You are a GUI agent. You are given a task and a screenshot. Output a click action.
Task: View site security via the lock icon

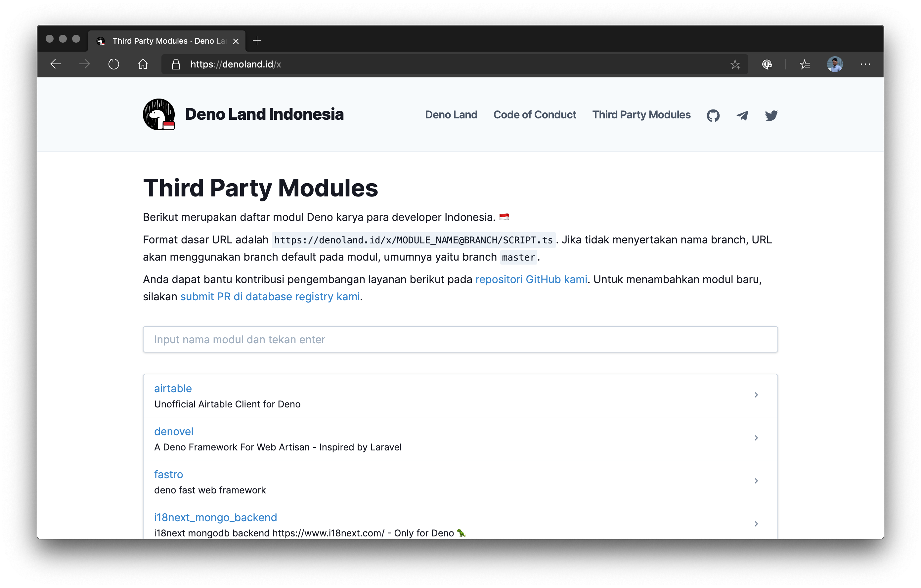[x=176, y=64]
